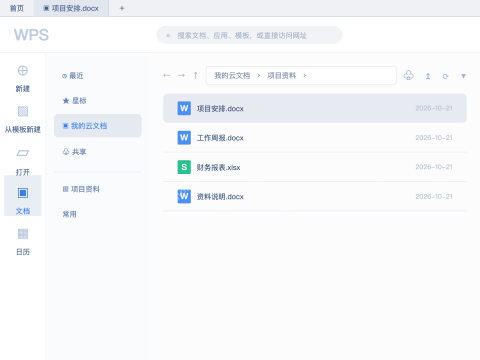Open the 日历 calendar icon
The image size is (480, 360).
coord(23,234)
